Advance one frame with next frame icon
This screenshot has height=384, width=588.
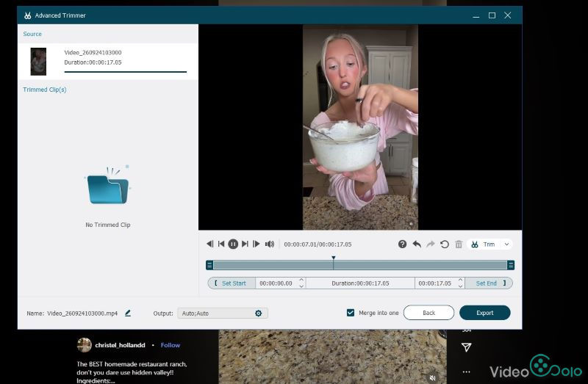tap(257, 244)
